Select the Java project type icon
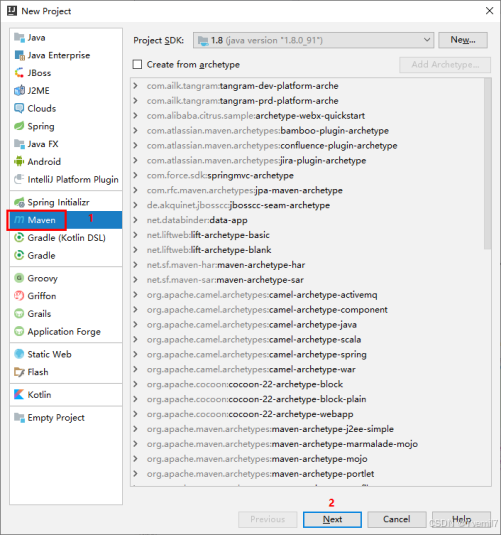The width and height of the screenshot is (502, 535). [19, 37]
